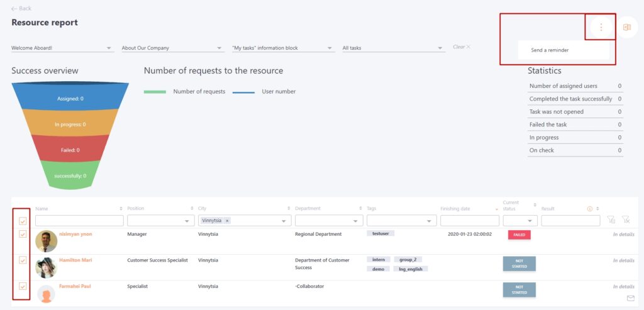Click the Task was not opened statistic
The width and height of the screenshot is (644, 310).
575,112
